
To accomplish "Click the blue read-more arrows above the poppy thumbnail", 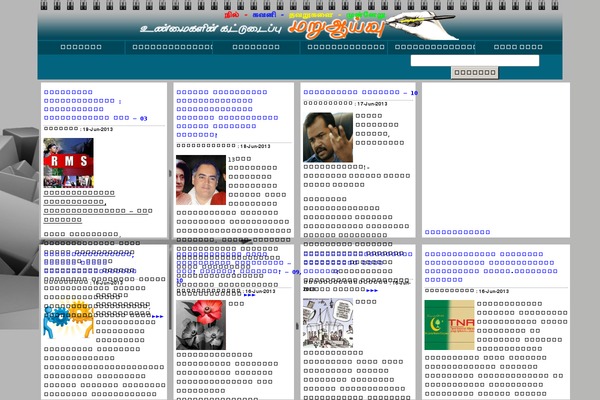I will (x=249, y=295).
